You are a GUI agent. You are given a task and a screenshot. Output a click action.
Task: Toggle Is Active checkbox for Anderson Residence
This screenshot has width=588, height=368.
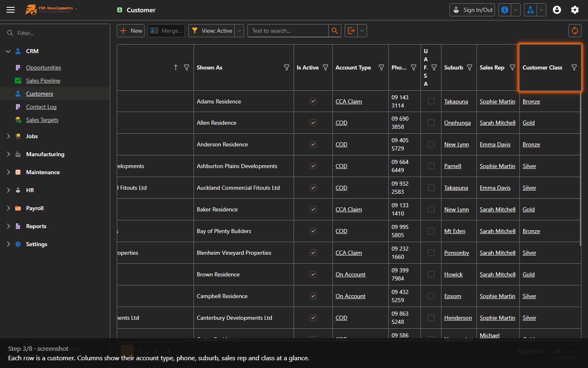[x=313, y=144]
